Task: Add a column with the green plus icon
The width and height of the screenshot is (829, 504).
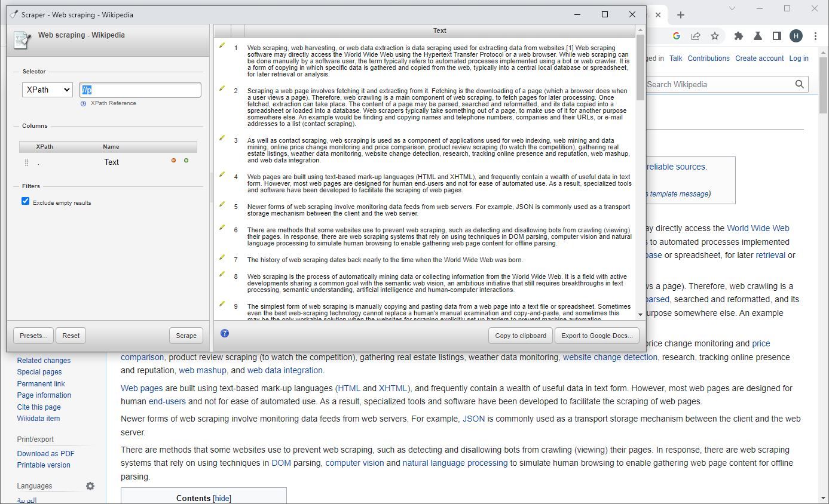Action: click(x=186, y=161)
